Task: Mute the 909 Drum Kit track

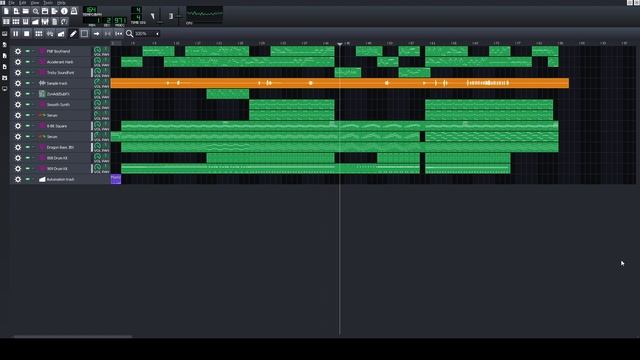Action: tap(28, 169)
